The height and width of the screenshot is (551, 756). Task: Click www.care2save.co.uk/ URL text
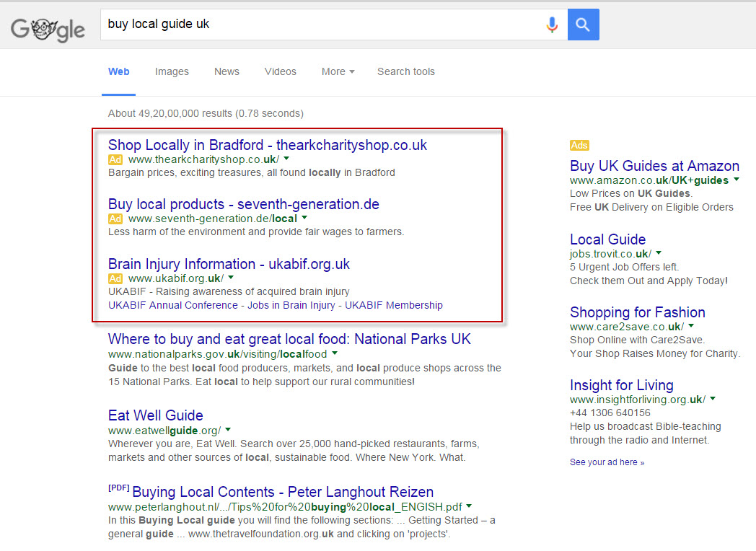(x=627, y=327)
